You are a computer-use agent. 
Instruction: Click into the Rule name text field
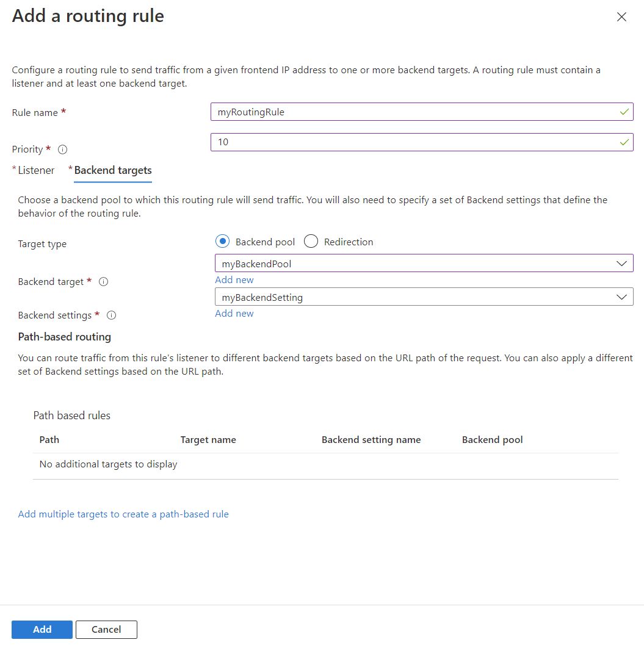(415, 112)
